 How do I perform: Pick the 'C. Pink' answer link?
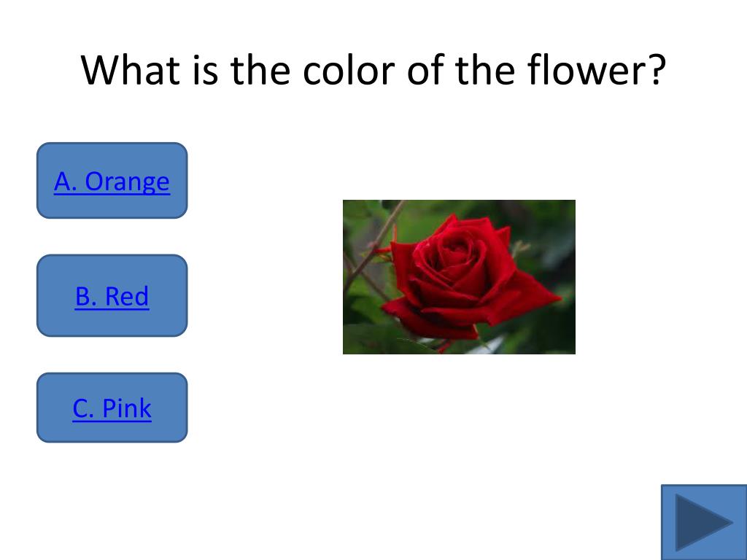[x=112, y=408]
